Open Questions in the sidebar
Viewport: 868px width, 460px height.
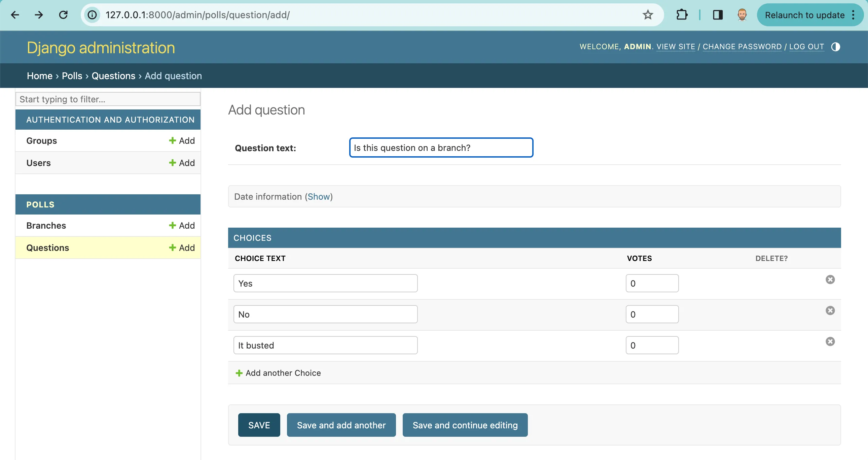[48, 248]
